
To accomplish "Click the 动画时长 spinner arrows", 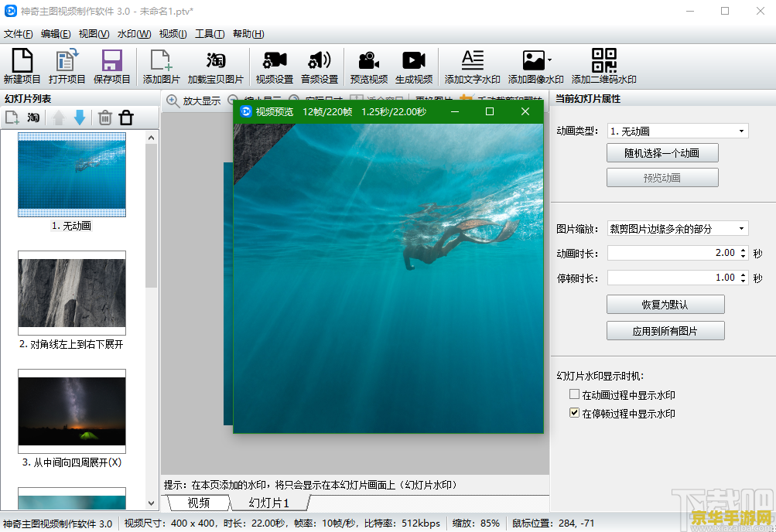I will tap(743, 253).
